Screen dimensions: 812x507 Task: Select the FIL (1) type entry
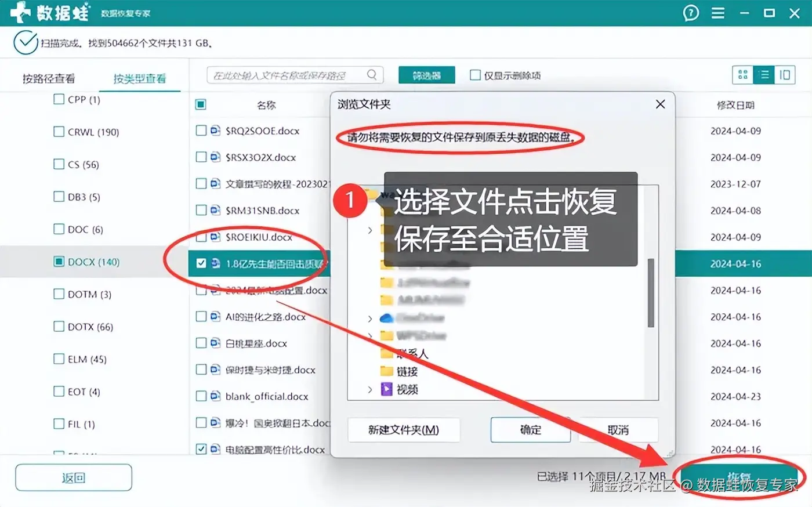click(81, 424)
